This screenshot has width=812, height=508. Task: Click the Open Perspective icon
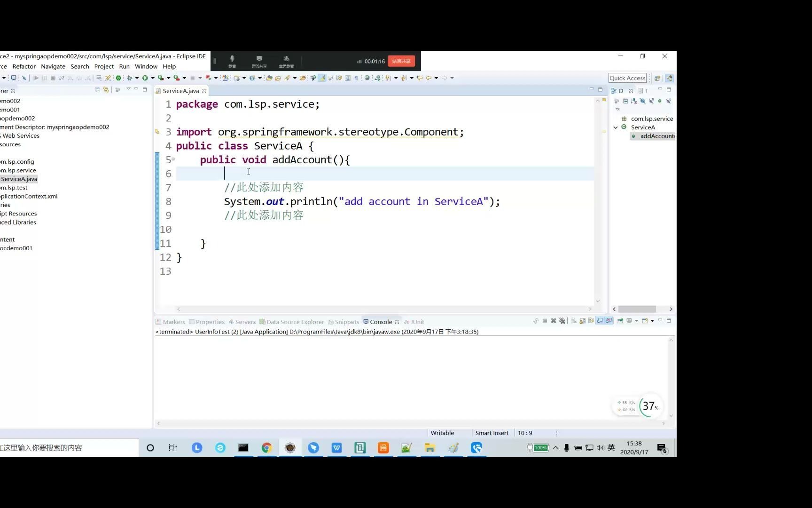[x=657, y=78]
